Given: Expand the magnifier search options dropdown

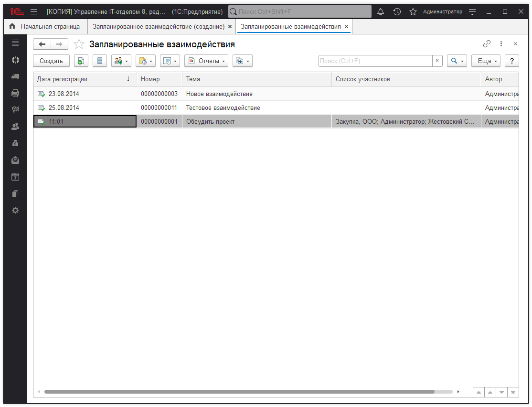Looking at the screenshot, I should tap(457, 61).
